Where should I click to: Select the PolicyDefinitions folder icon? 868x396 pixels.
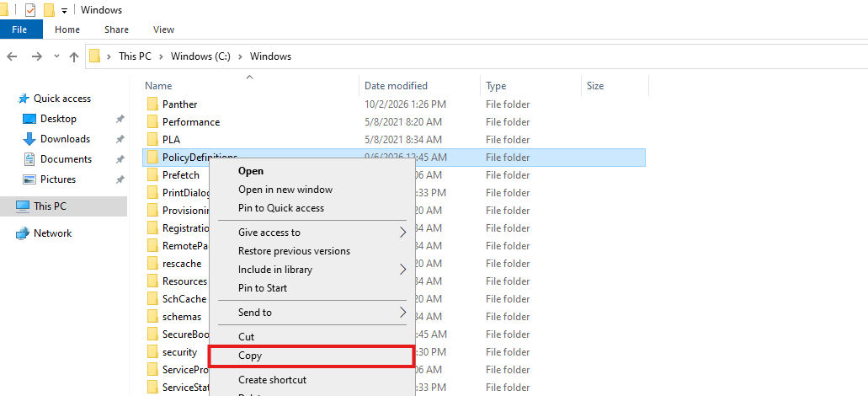[x=152, y=158]
